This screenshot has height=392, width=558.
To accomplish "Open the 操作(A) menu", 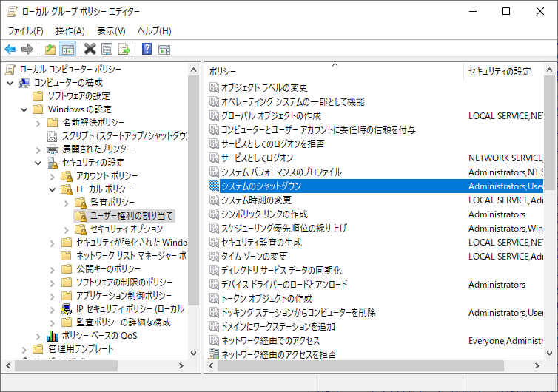I will click(70, 31).
